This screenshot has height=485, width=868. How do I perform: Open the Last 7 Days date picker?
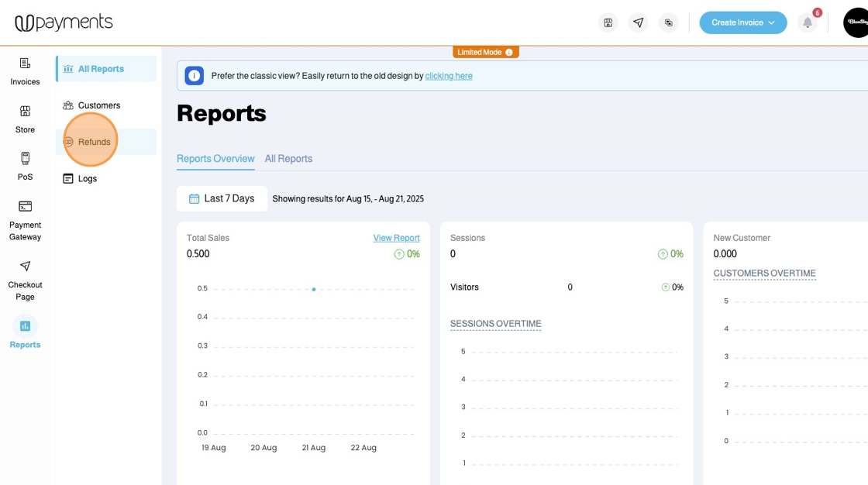(222, 198)
